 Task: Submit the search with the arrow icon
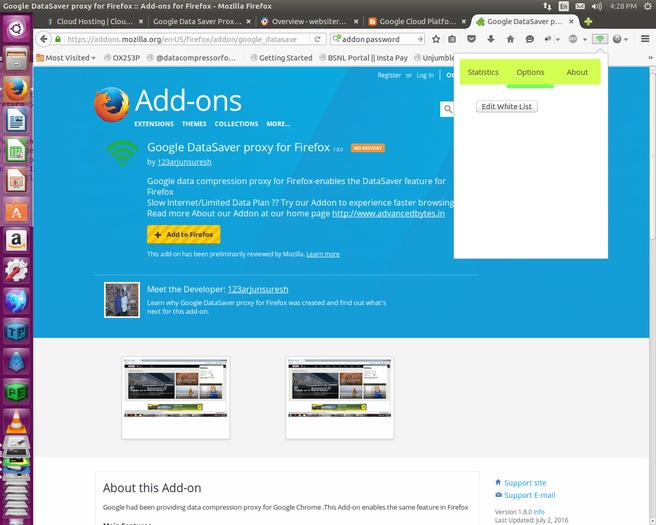pos(420,39)
